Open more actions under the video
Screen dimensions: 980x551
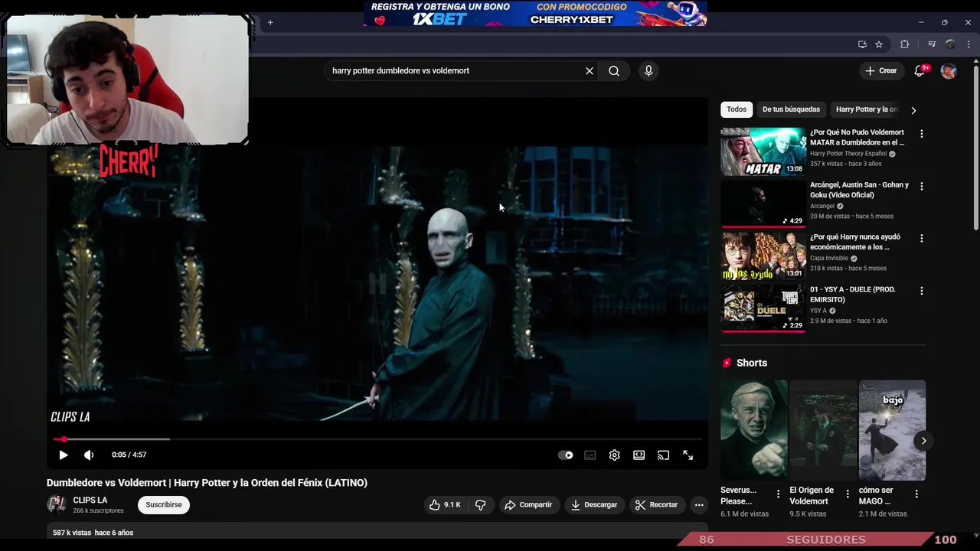tap(699, 505)
